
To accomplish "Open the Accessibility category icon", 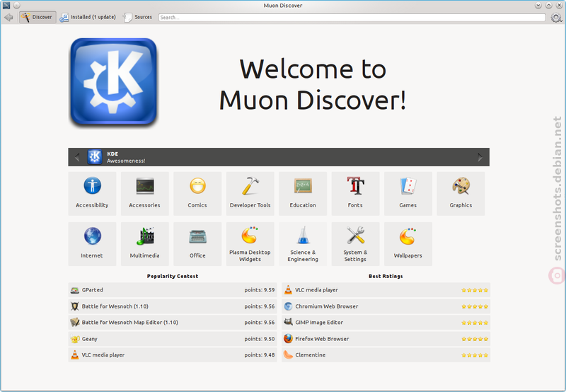I will [92, 193].
